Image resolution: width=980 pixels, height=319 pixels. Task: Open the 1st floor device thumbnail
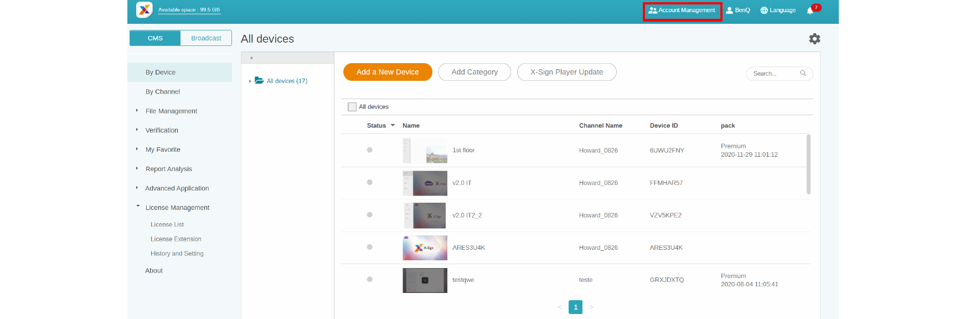pyautogui.click(x=425, y=151)
